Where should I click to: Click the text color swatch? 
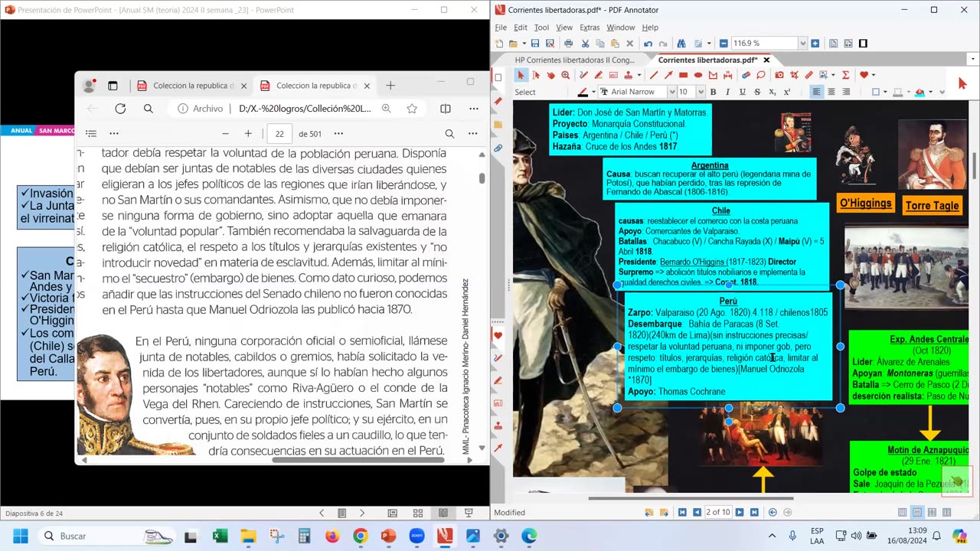583,92
